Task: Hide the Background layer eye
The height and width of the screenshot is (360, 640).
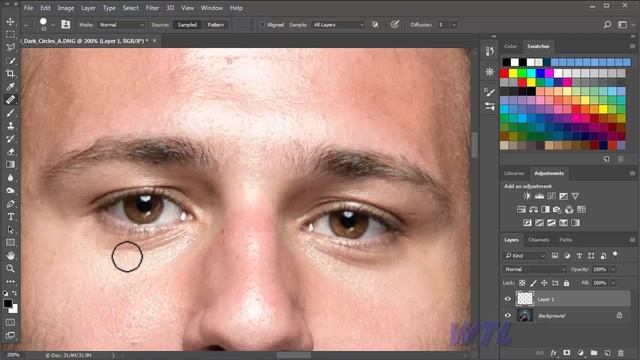Action: 507,316
